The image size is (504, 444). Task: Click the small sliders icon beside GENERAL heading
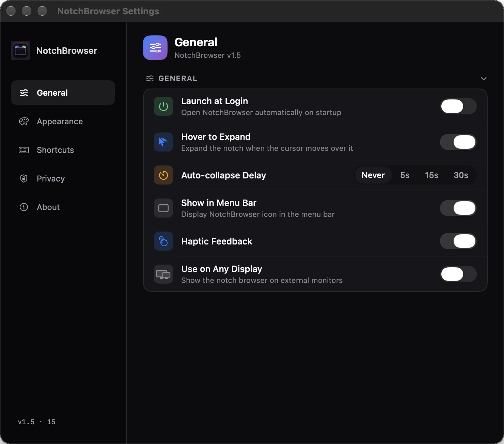coord(150,79)
